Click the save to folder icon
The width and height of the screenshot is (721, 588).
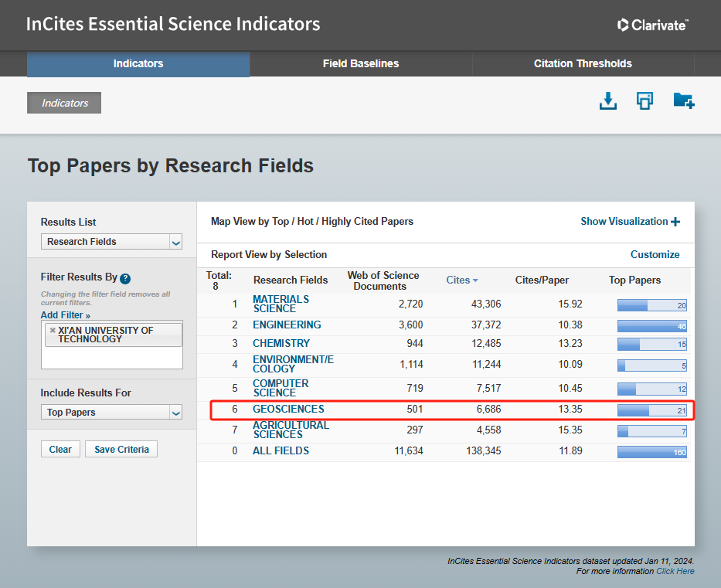click(x=683, y=101)
